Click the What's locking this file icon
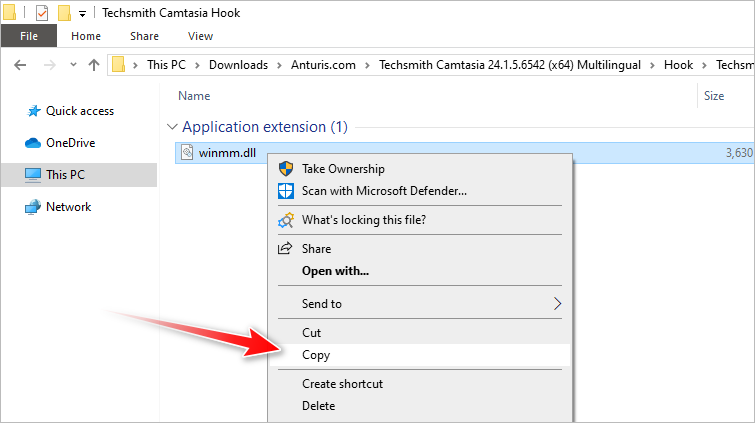 pyautogui.click(x=285, y=219)
